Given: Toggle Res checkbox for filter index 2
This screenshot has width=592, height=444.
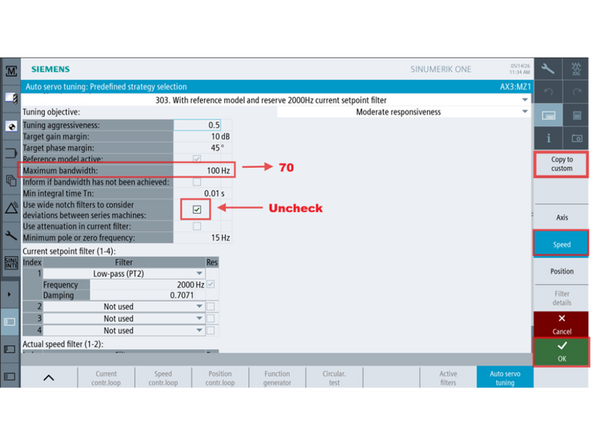Looking at the screenshot, I should [x=211, y=306].
